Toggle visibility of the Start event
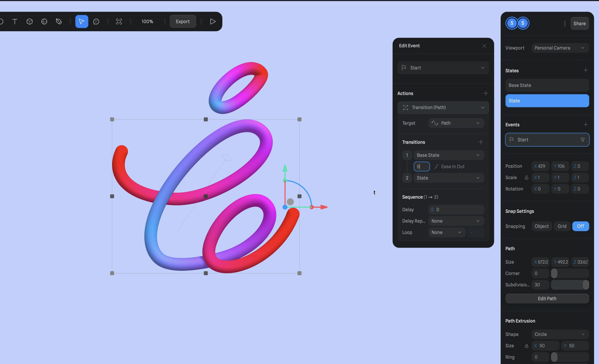Viewport: 599px width, 364px height. (x=582, y=140)
